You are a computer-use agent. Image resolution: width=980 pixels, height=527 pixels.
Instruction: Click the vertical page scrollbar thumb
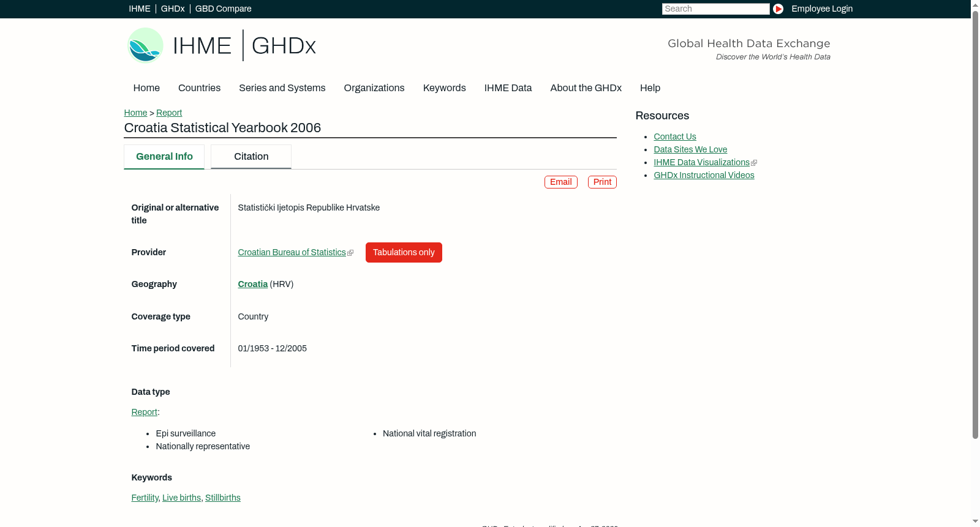[x=975, y=224]
